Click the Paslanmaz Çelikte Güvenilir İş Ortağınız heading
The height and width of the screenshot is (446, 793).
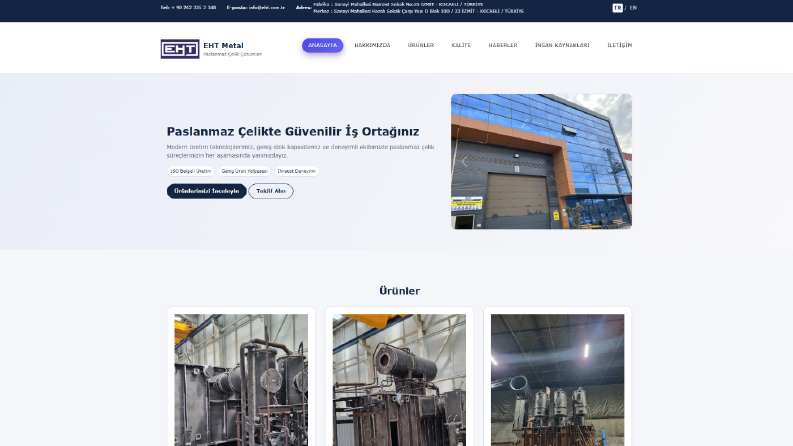click(293, 131)
